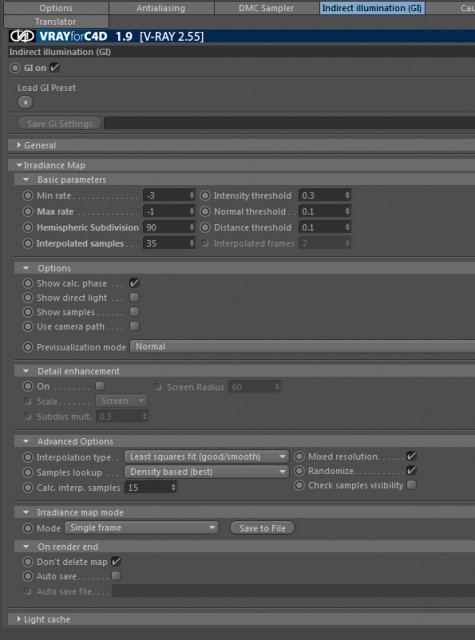This screenshot has height=640, width=475.
Task: Collapse Basic parameters group
Action: pyautogui.click(x=26, y=180)
